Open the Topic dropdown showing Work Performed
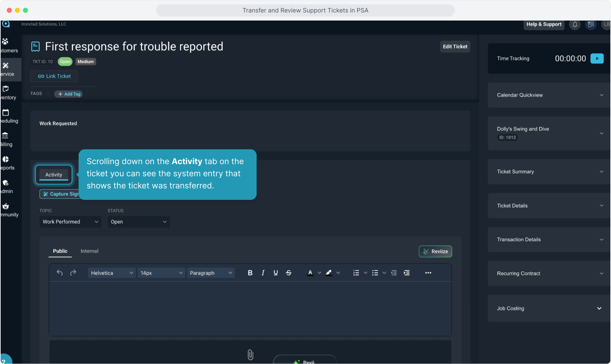 [x=70, y=222]
